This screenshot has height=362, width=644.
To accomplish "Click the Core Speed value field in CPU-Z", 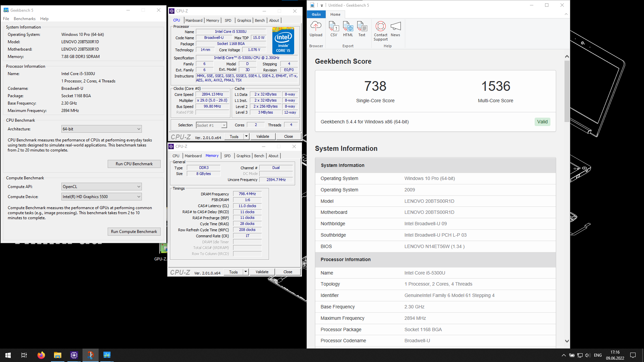I will point(212,95).
